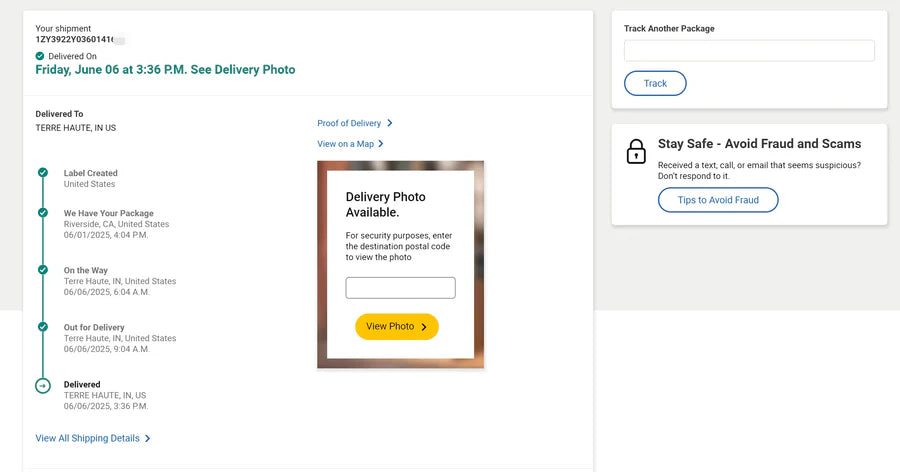The width and height of the screenshot is (900, 472).
Task: Click the padlock fraud safety icon
Action: point(636,152)
